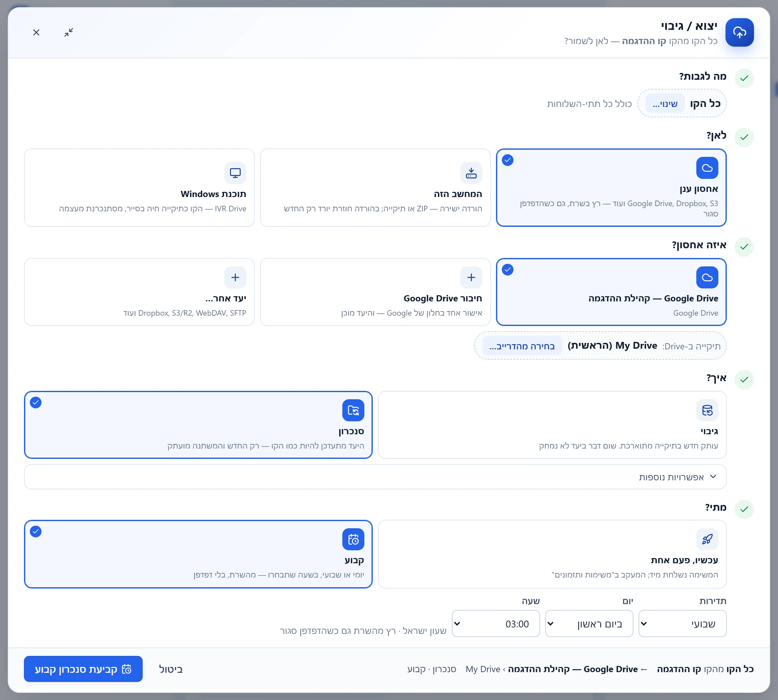Click green check next to מה לגבות?
Image resolution: width=778 pixels, height=700 pixels.
(744, 78)
